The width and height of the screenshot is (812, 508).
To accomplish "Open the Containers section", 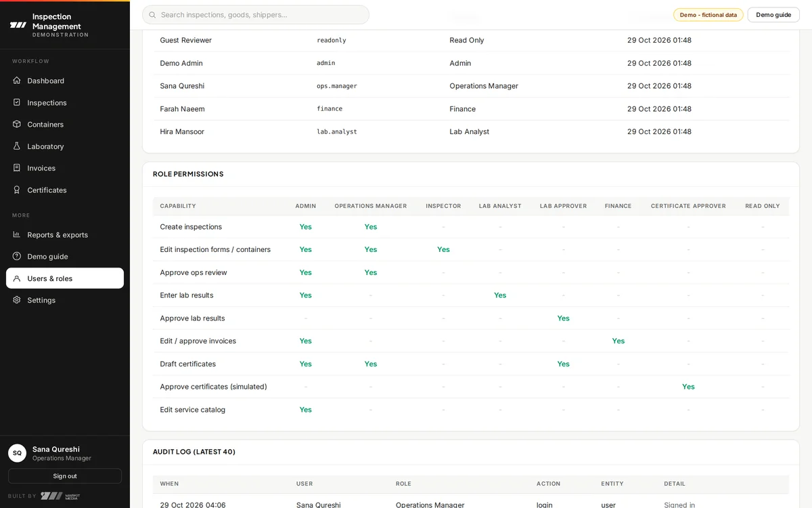I will 65,124.
